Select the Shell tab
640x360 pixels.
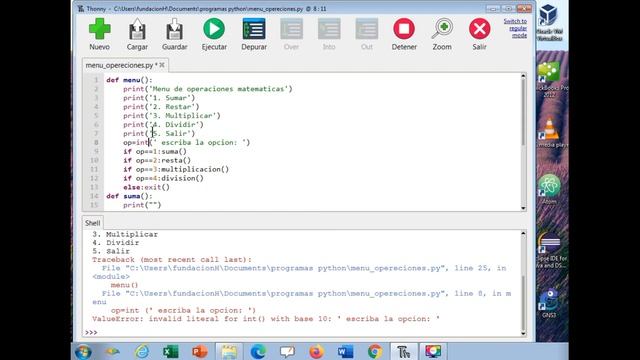(x=92, y=223)
